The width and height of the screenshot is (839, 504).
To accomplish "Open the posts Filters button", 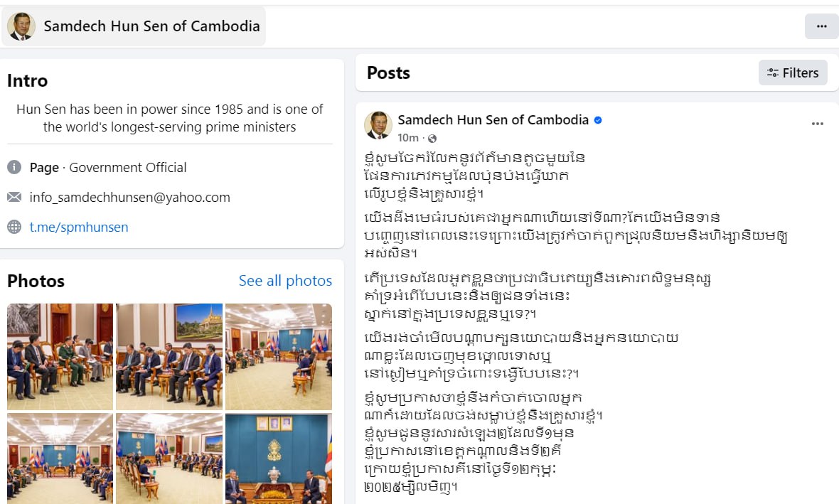I will (x=793, y=73).
